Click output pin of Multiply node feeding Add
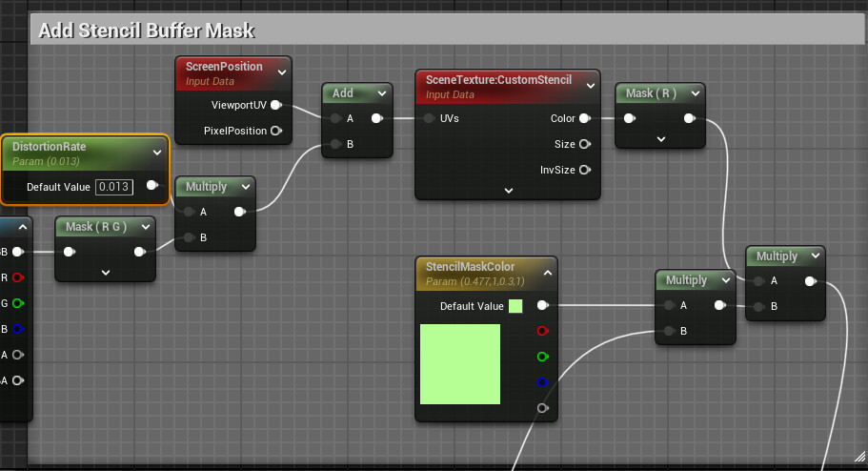The width and height of the screenshot is (868, 471). [x=240, y=212]
